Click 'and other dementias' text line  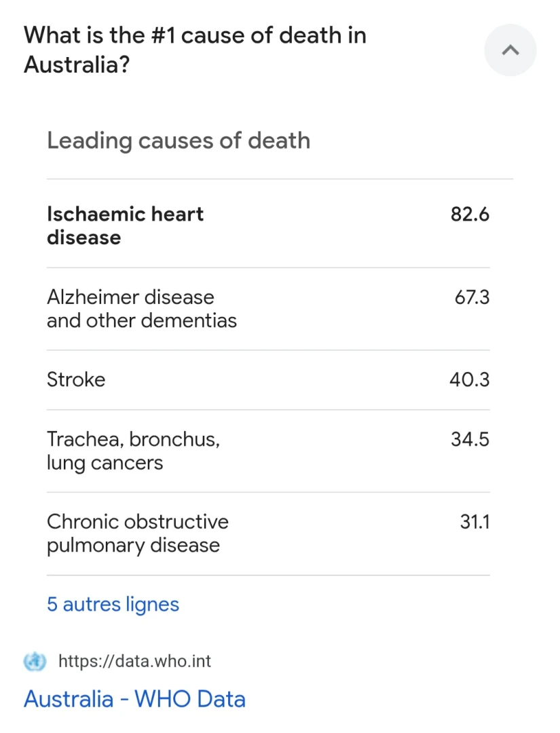[142, 320]
